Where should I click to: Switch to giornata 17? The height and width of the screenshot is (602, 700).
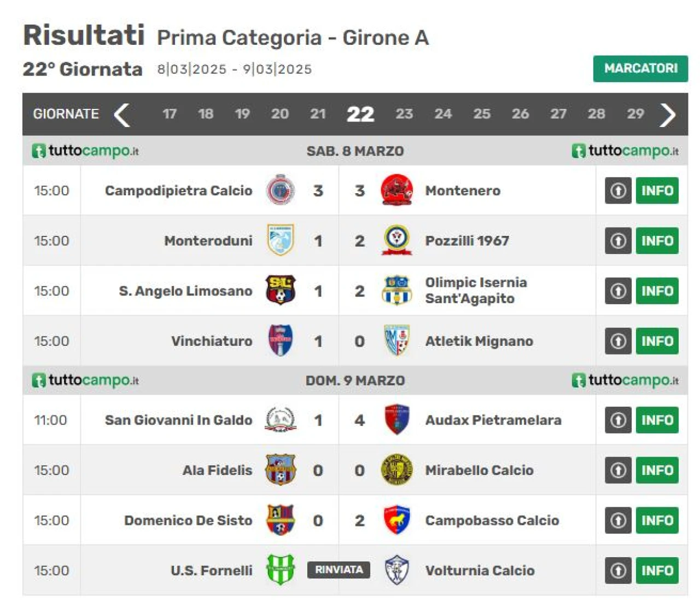tap(170, 114)
